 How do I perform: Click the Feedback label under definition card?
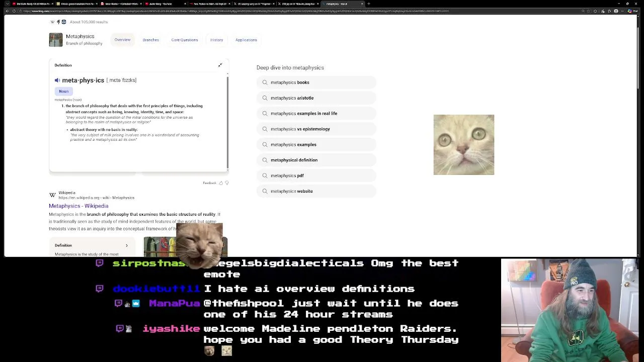tap(209, 183)
